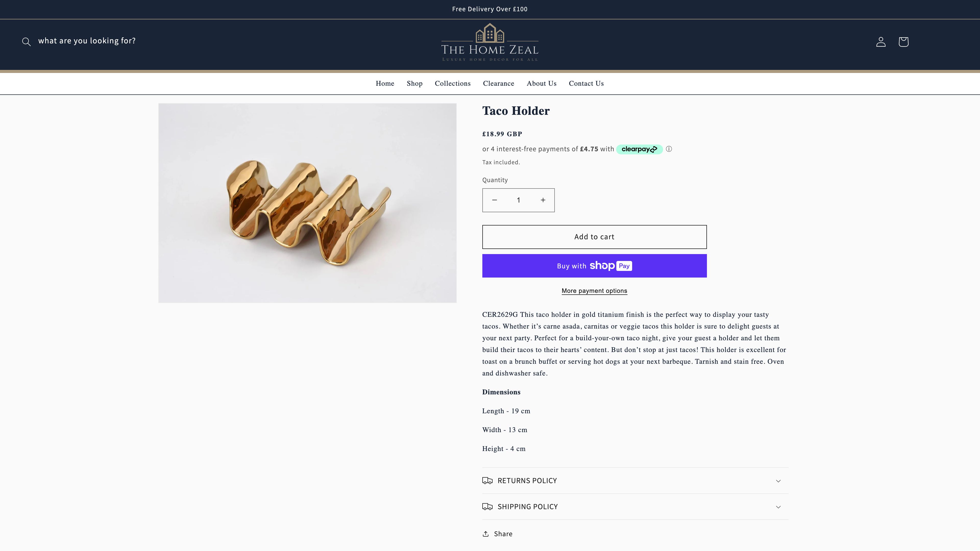The height and width of the screenshot is (551, 980).
Task: Open the account login icon
Action: pos(881,42)
